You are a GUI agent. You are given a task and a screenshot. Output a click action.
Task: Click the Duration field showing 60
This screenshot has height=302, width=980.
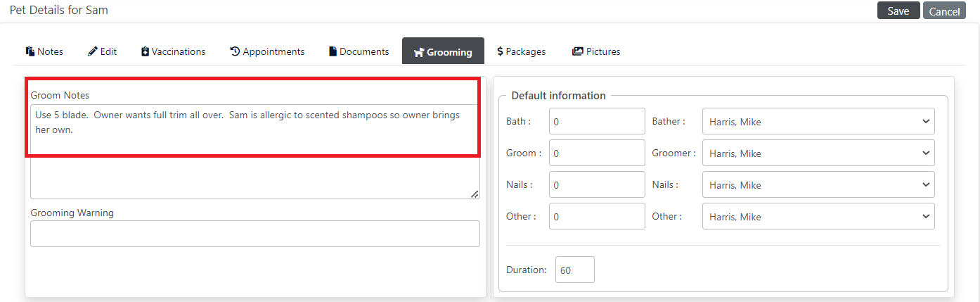click(575, 270)
